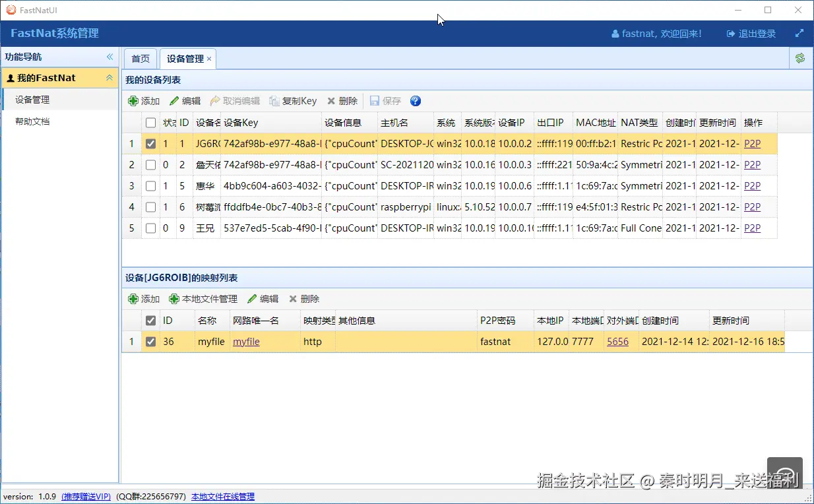Image resolution: width=814 pixels, height=504 pixels.
Task: Click the refresh icon at the top right
Action: (799, 58)
